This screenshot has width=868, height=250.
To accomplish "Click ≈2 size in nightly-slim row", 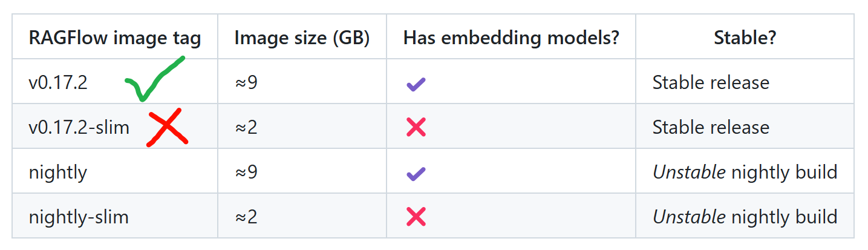I will [x=246, y=217].
